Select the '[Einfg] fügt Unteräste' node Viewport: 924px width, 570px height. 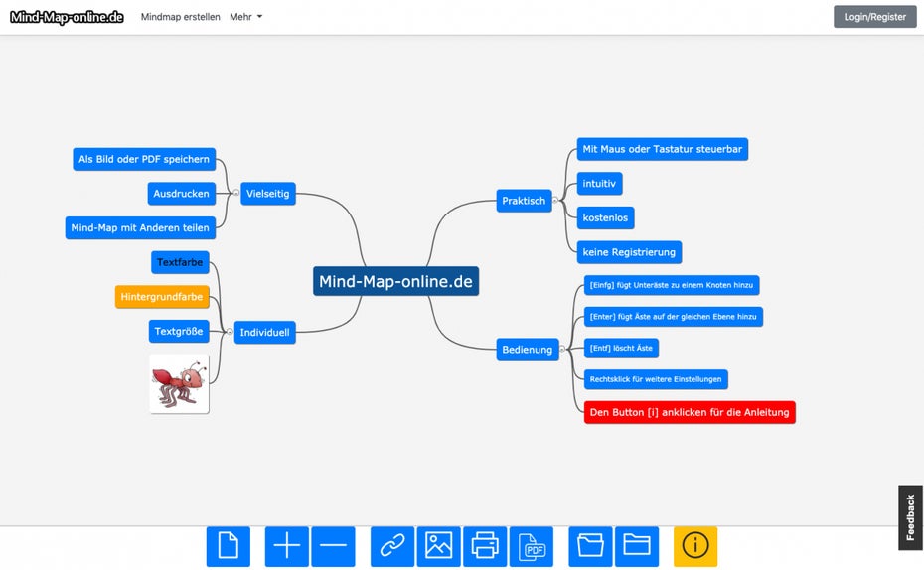tap(672, 285)
